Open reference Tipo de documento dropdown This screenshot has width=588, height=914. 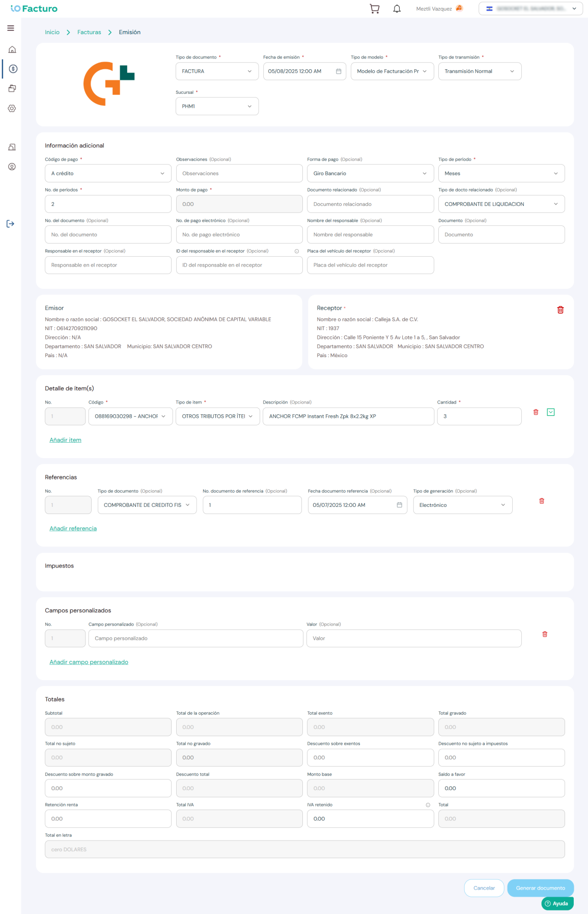147,505
